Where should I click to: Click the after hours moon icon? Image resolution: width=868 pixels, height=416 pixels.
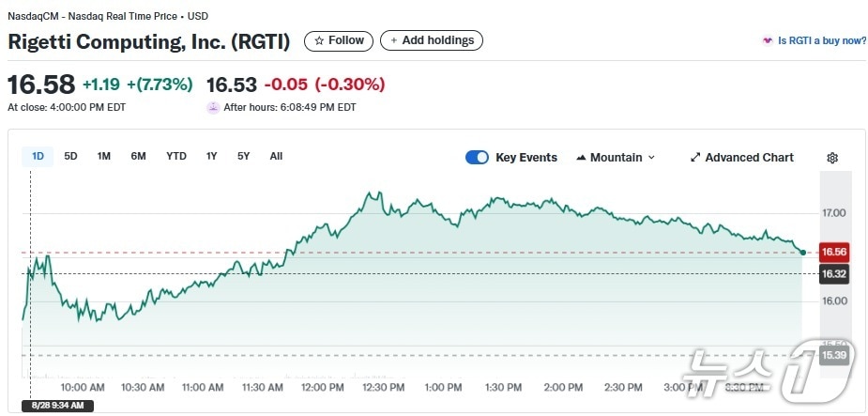tap(213, 107)
